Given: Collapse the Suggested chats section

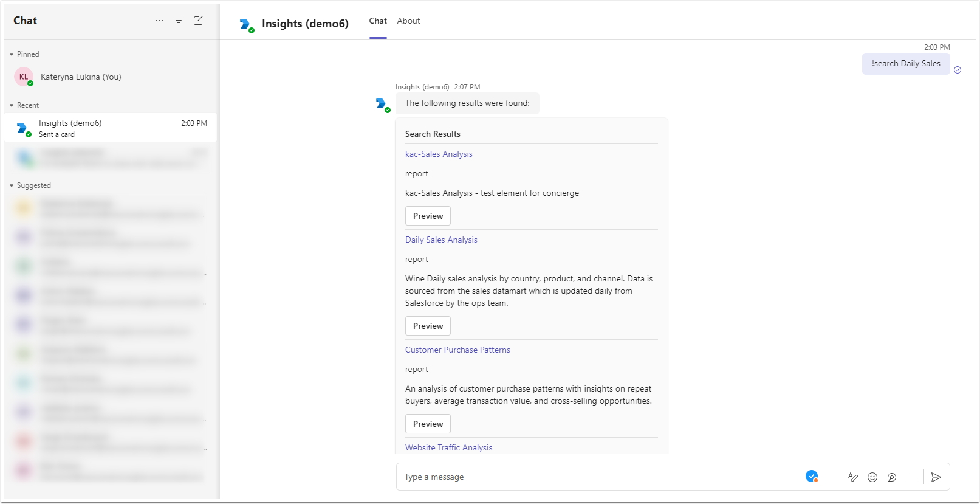Looking at the screenshot, I should point(12,185).
